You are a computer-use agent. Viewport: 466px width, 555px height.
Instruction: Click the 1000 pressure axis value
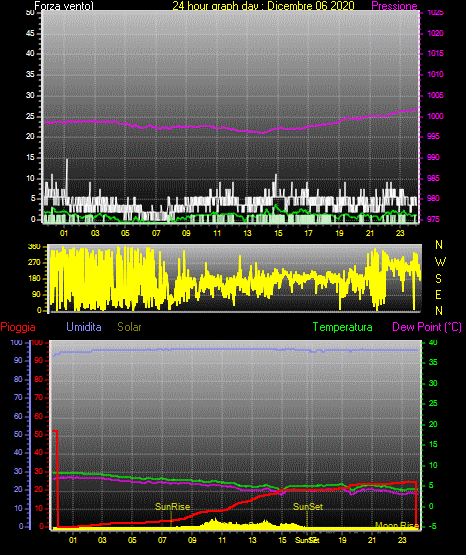click(435, 116)
